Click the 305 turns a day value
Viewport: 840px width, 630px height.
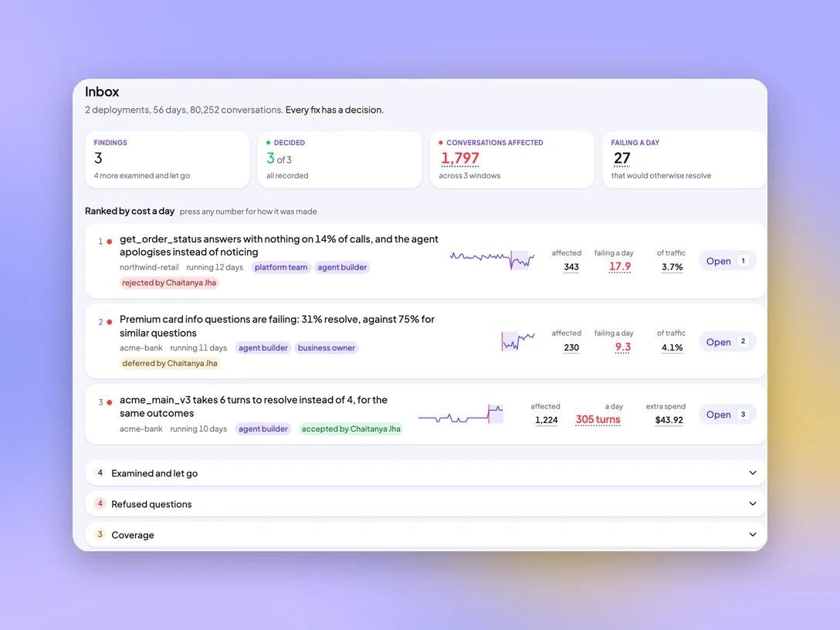598,420
